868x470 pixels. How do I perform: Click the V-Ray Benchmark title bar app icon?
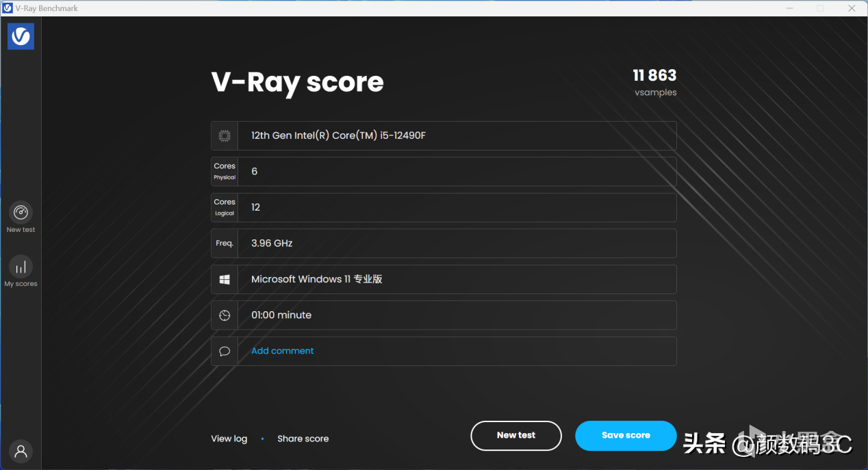8,8
